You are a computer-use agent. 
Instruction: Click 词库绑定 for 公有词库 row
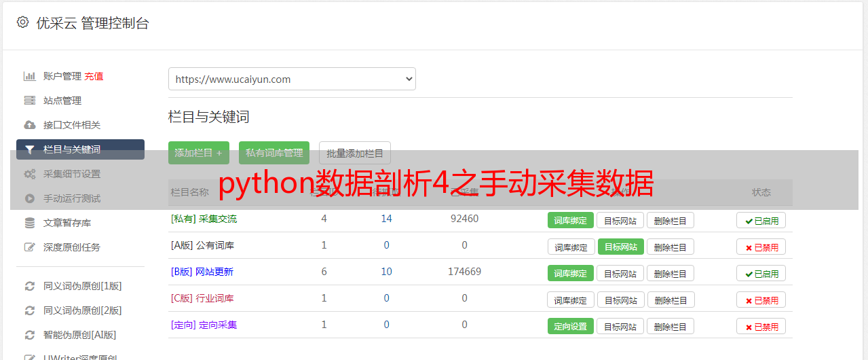[571, 247]
